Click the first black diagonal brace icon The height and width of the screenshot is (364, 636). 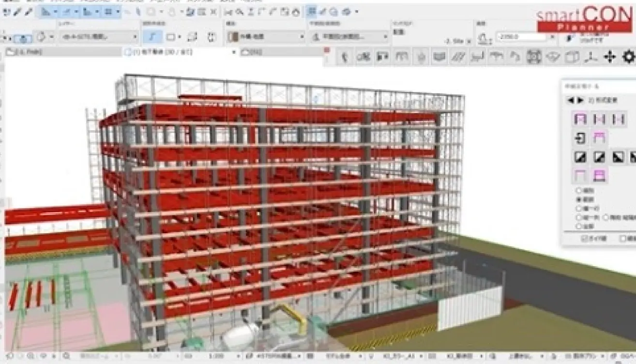[x=580, y=157]
